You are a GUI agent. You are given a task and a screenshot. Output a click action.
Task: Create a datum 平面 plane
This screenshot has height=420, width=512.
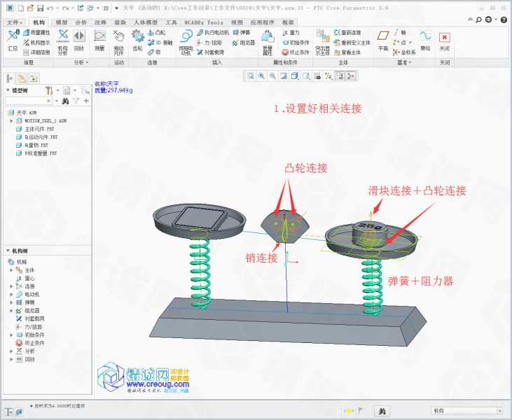coord(383,41)
